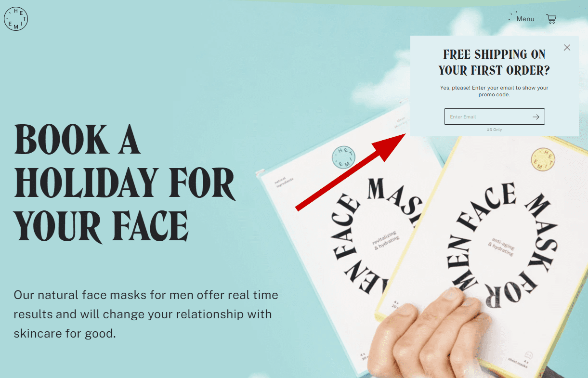588x378 pixels.
Task: Click the teal logo sticker on mask package
Action: (x=344, y=157)
